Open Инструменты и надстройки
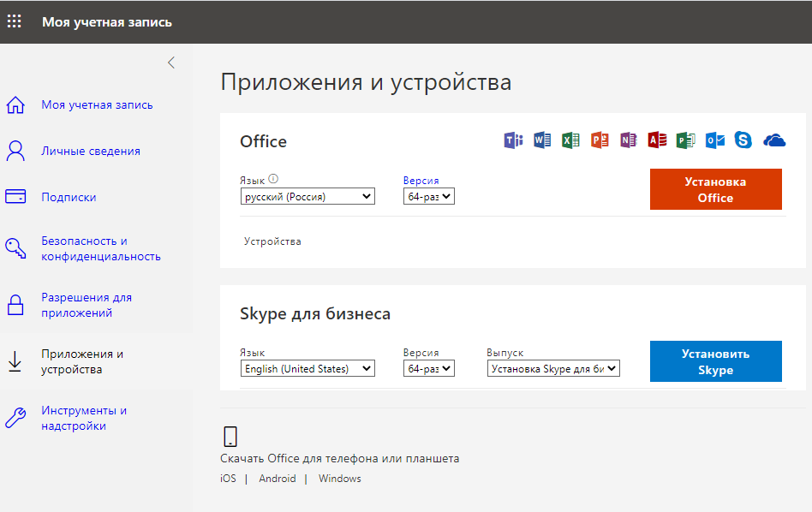 (x=84, y=418)
